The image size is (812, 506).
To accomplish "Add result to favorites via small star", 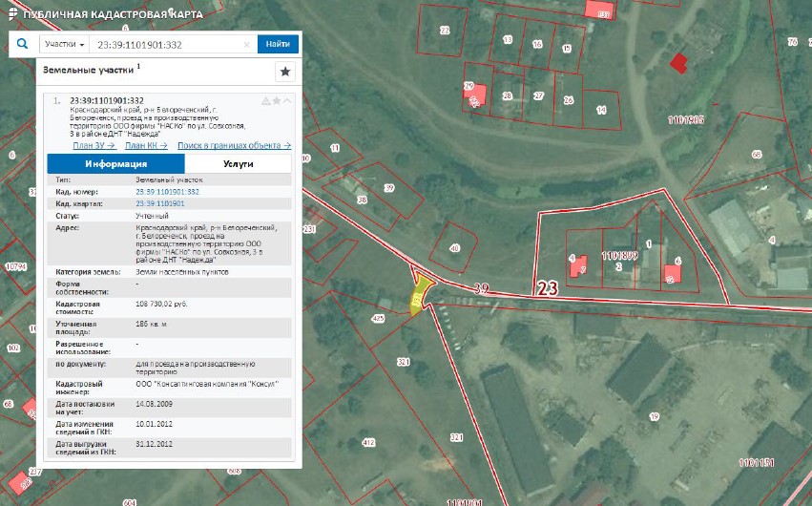I will click(277, 101).
